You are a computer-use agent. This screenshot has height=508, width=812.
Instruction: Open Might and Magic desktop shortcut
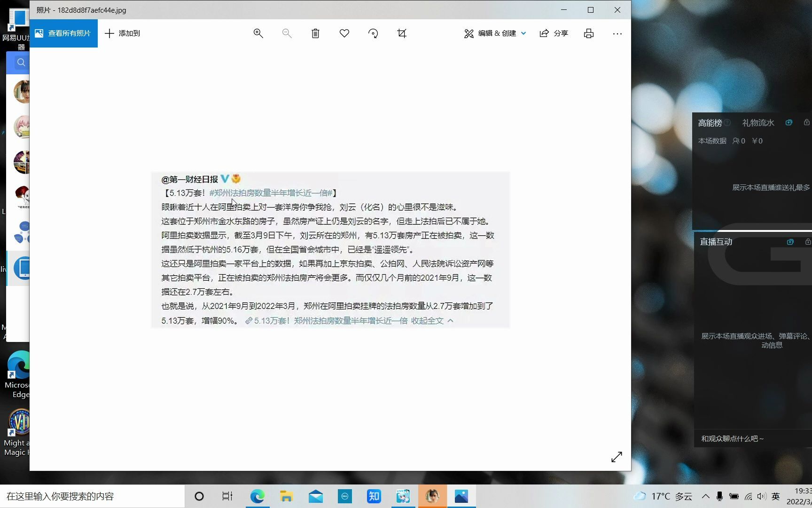[18, 433]
